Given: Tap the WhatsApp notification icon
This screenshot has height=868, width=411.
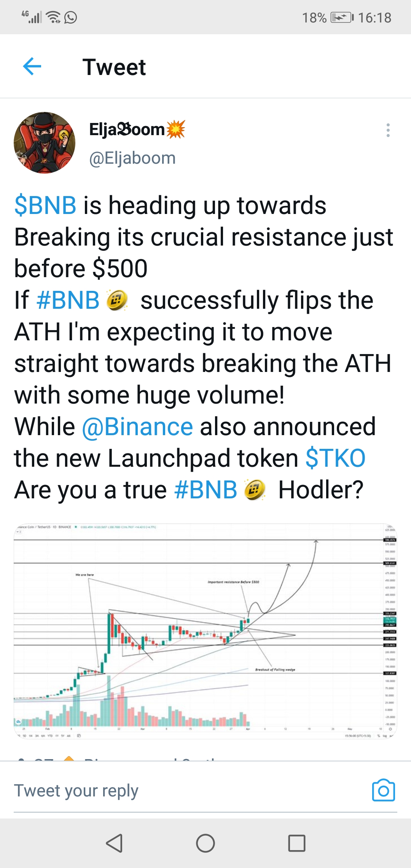Looking at the screenshot, I should pyautogui.click(x=71, y=18).
